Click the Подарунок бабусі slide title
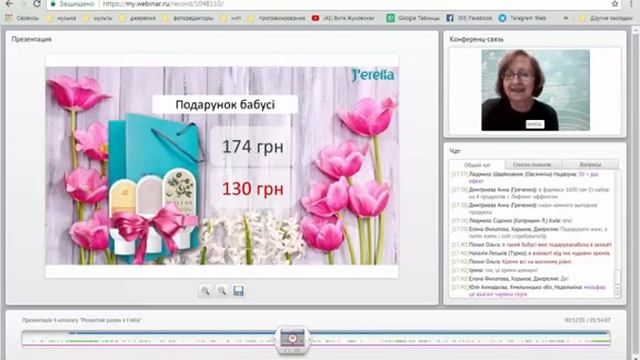 tap(225, 105)
